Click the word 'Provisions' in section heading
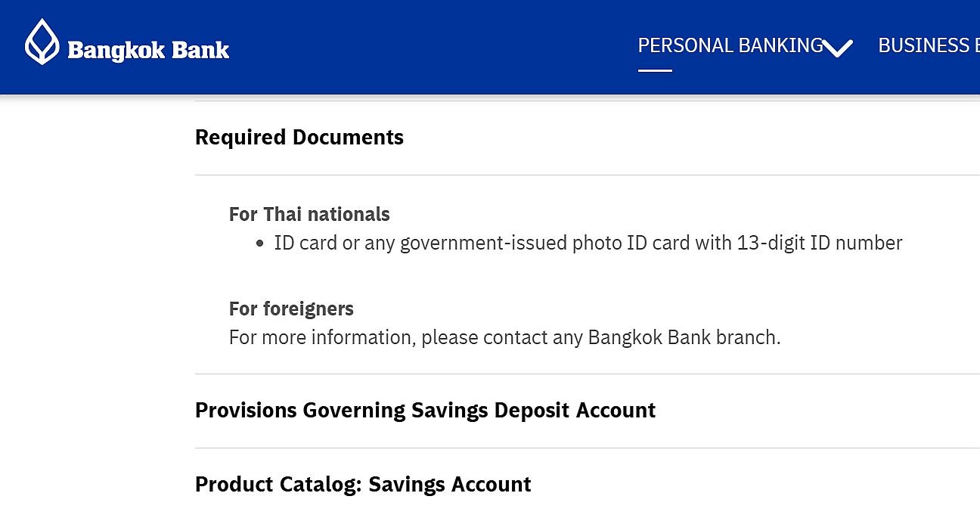Viewport: 980px width, 518px height. 247,411
